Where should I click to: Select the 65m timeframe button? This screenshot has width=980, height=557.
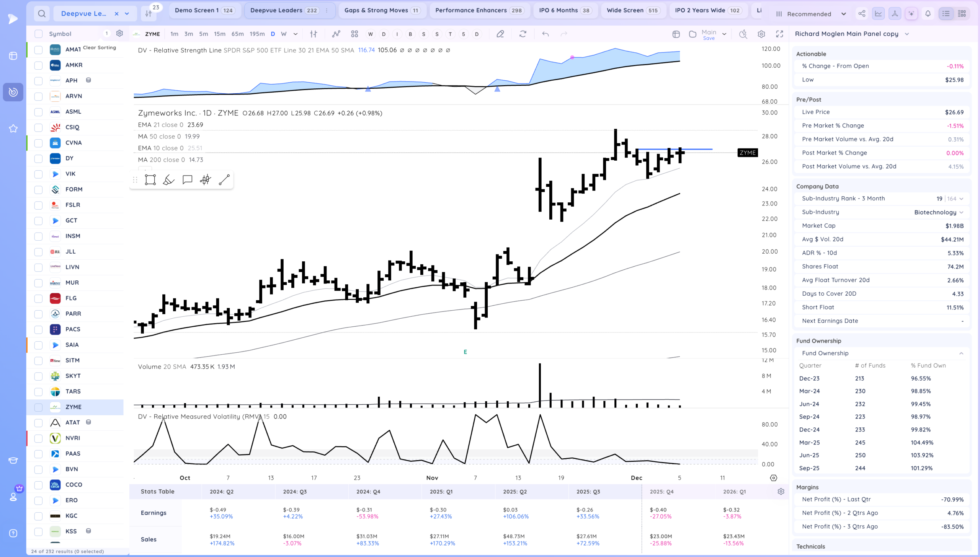[x=237, y=34]
